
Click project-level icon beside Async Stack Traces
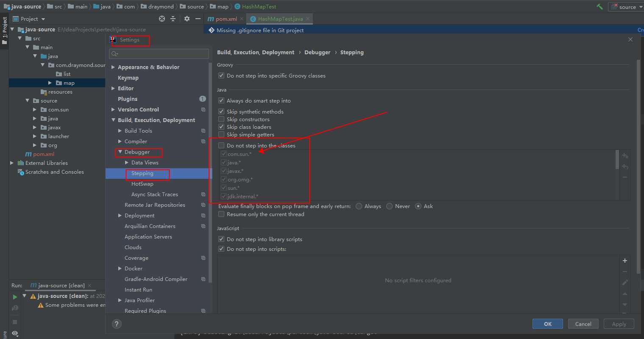[x=203, y=194]
